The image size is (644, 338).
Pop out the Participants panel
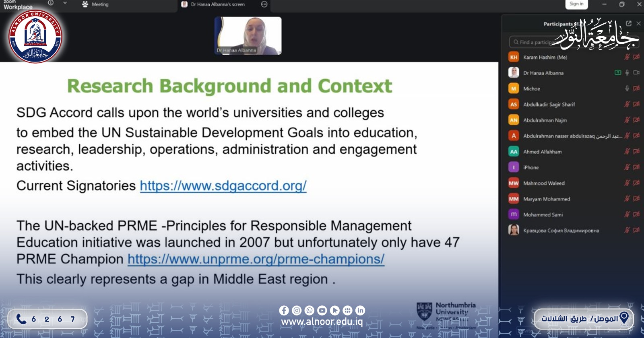[x=629, y=24]
